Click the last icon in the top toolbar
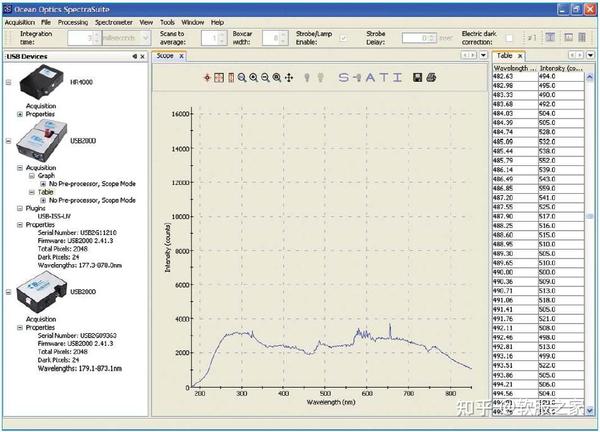 coord(582,37)
